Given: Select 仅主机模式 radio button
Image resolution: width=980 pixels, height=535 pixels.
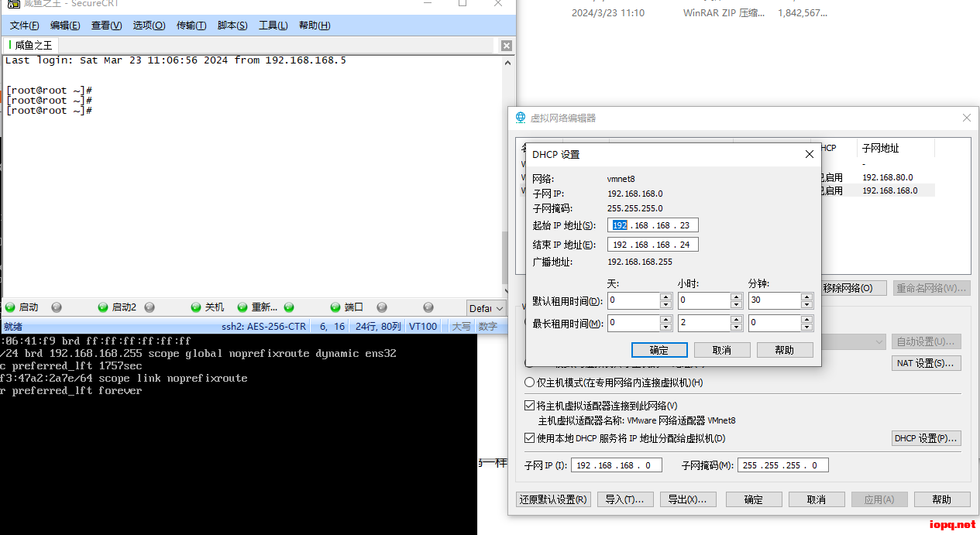Looking at the screenshot, I should tap(530, 382).
